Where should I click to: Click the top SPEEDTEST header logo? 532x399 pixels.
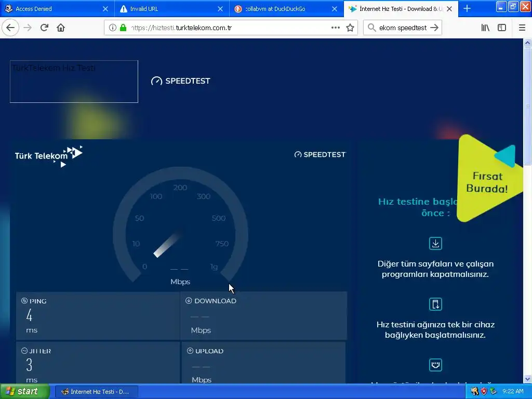tap(180, 81)
